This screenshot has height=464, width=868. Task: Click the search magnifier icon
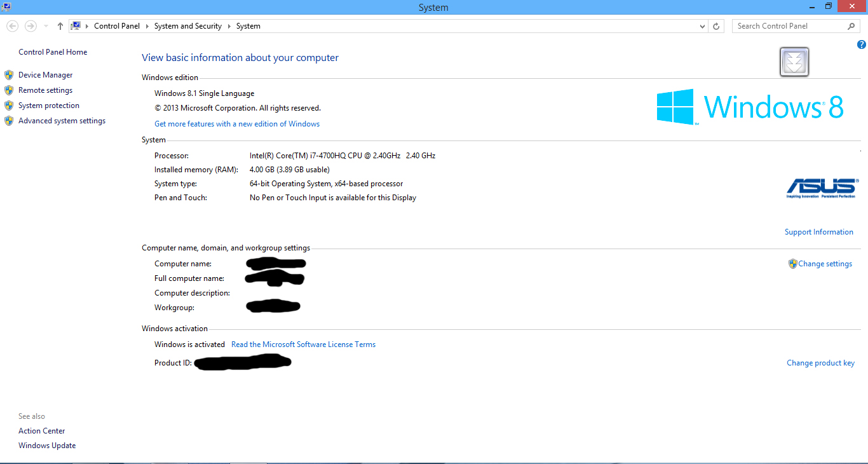click(851, 26)
